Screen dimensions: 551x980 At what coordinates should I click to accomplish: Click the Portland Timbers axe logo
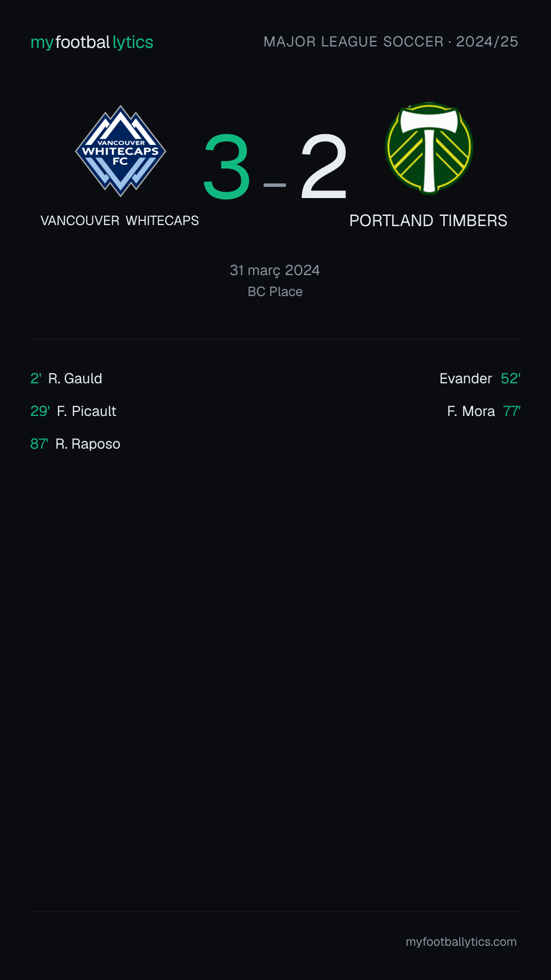(x=429, y=149)
